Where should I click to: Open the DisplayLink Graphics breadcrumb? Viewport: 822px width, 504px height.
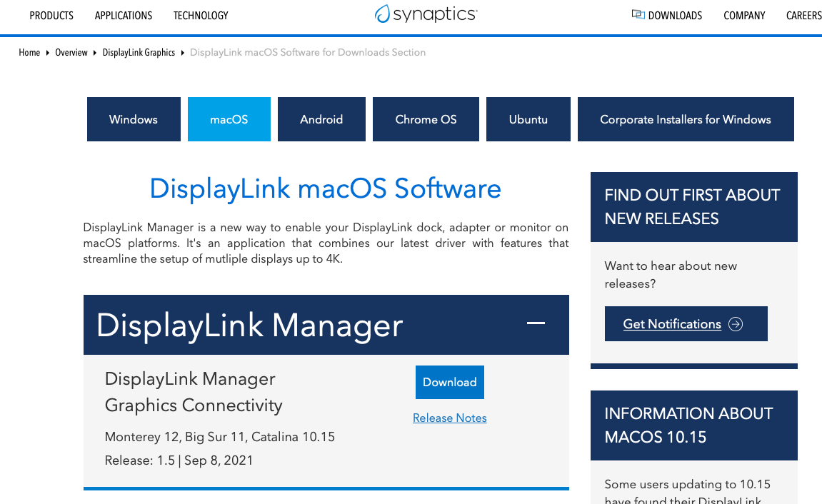point(139,52)
